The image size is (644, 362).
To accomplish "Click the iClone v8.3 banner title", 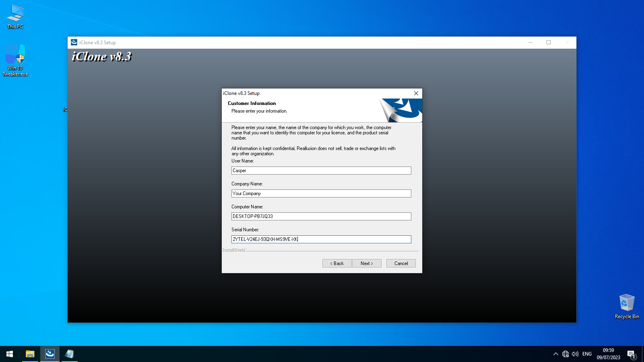I will click(101, 57).
